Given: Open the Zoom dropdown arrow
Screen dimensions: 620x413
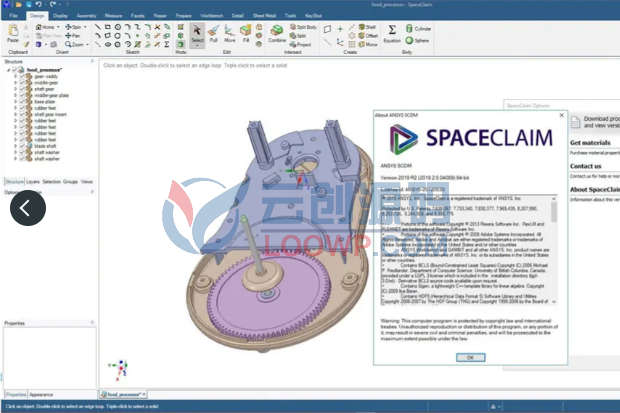Looking at the screenshot, I should point(87,44).
